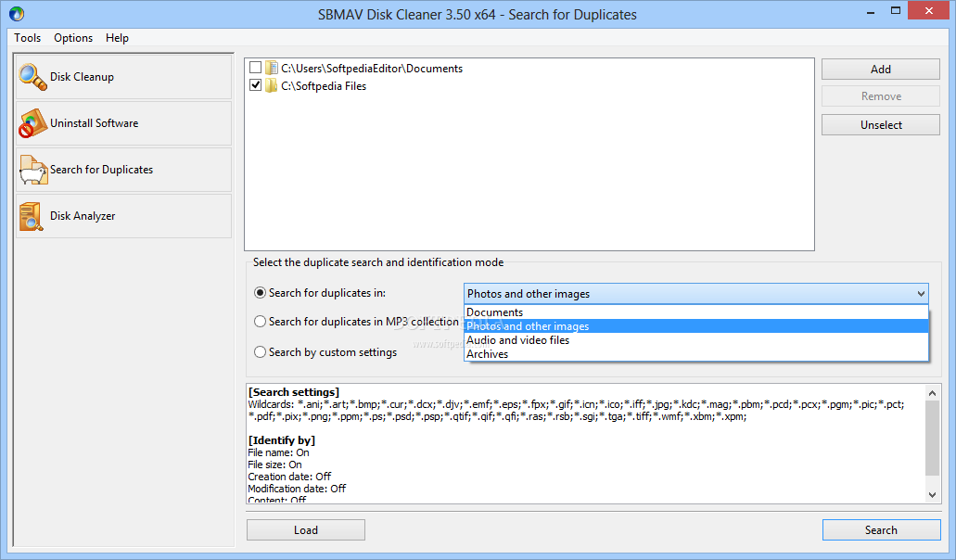Open the Disk Analyzer section

[x=123, y=216]
